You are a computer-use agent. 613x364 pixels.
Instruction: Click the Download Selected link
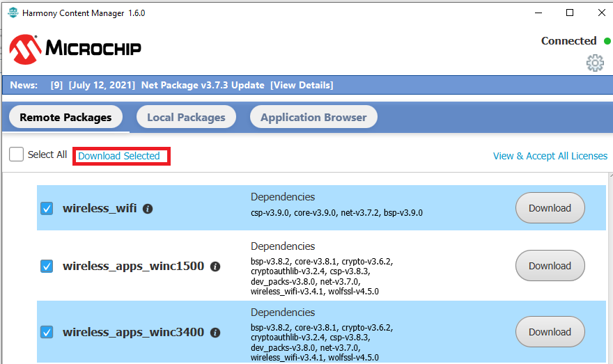[x=119, y=156]
